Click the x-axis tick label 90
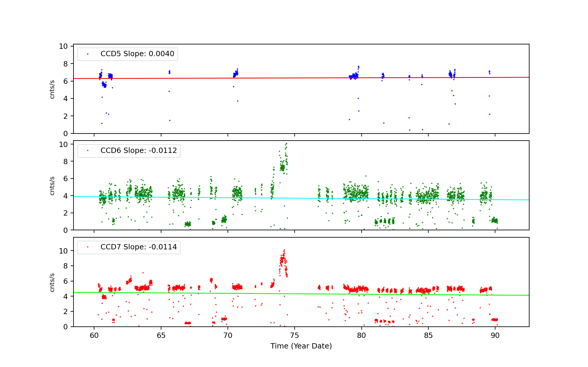Image resolution: width=588 pixels, height=367 pixels. coord(495,336)
